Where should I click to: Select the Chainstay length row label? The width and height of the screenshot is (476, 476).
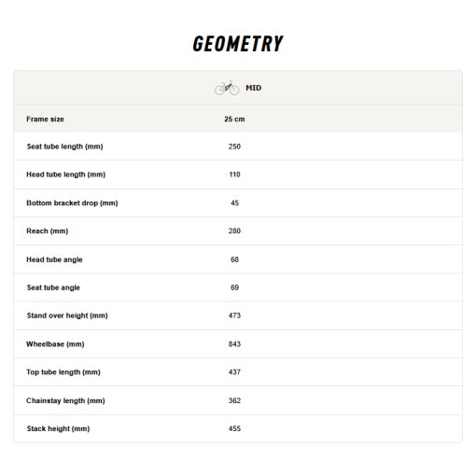click(x=65, y=400)
